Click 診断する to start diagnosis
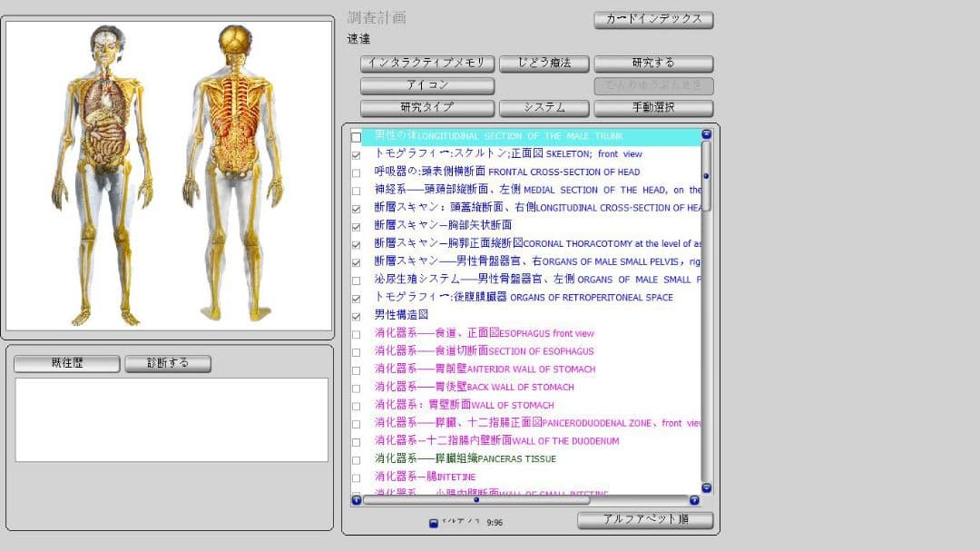 pyautogui.click(x=168, y=363)
